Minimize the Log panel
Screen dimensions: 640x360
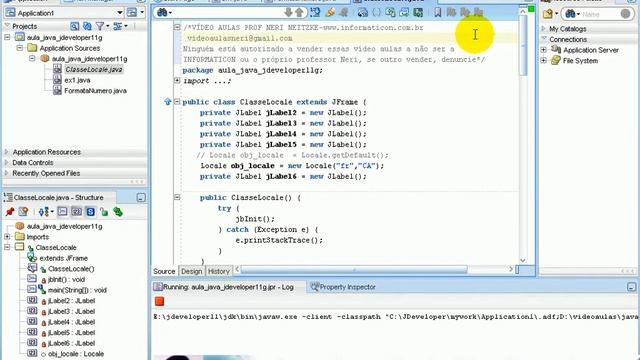(x=631, y=287)
